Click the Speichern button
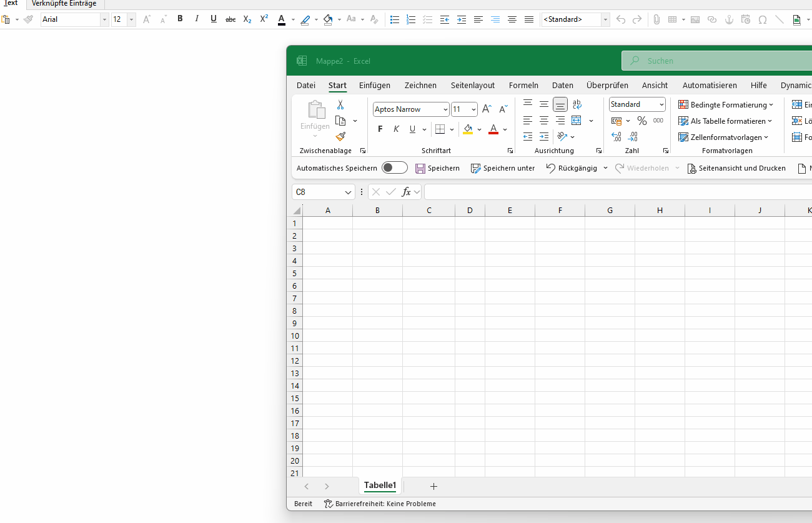 437,168
